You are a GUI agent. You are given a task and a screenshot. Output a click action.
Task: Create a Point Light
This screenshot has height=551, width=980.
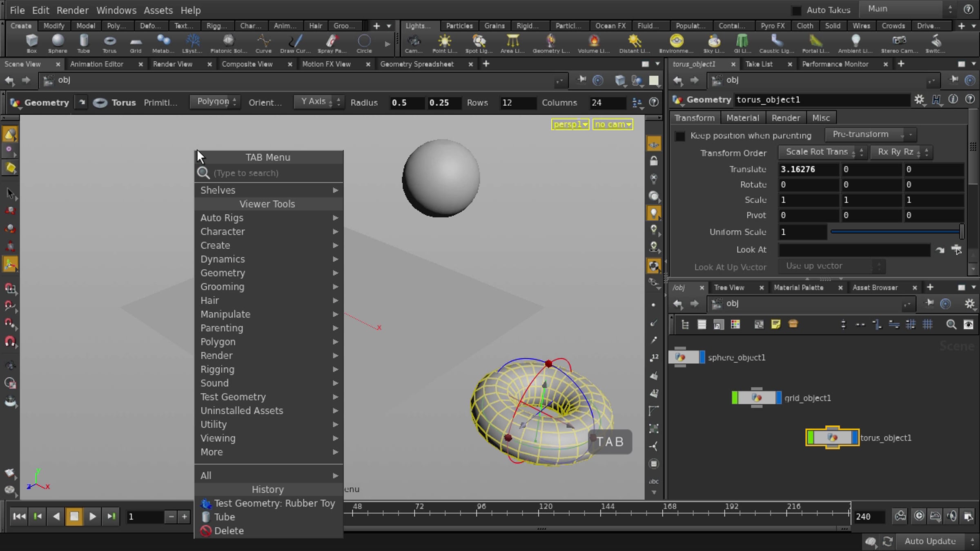click(445, 44)
